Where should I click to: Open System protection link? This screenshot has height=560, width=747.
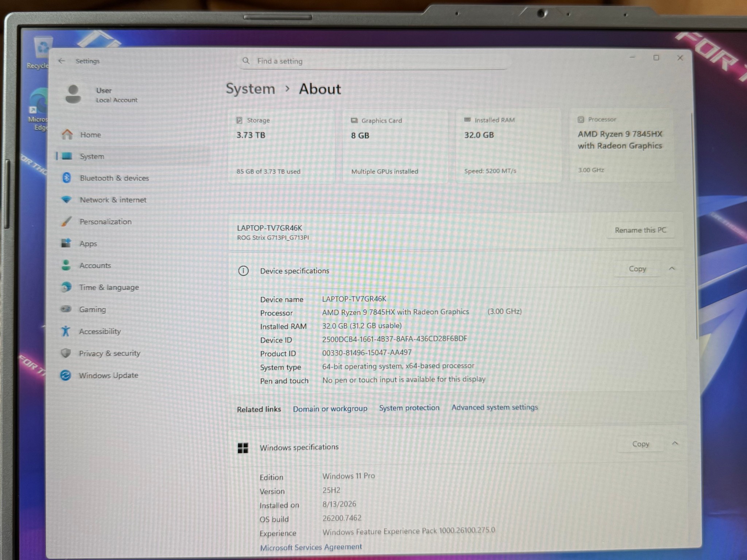409,408
